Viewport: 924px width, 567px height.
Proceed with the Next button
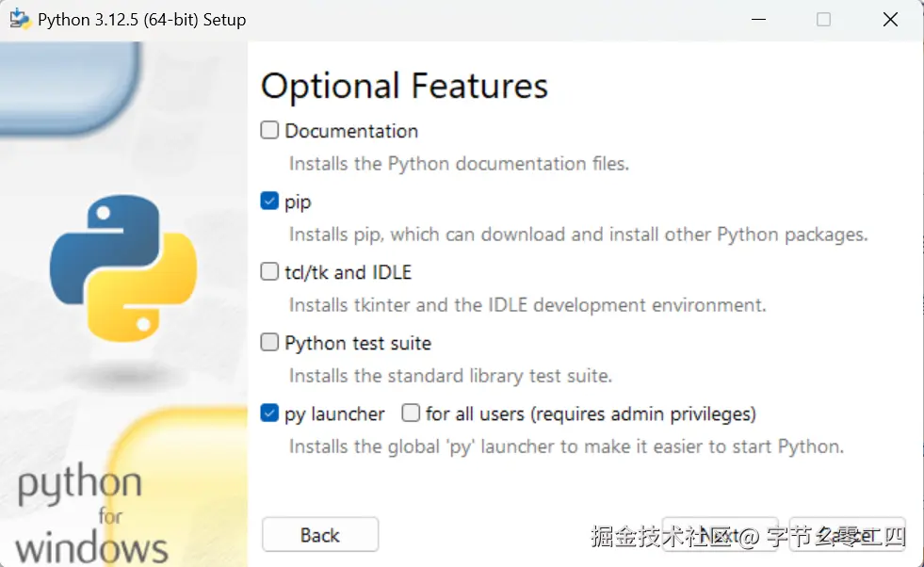tap(721, 535)
